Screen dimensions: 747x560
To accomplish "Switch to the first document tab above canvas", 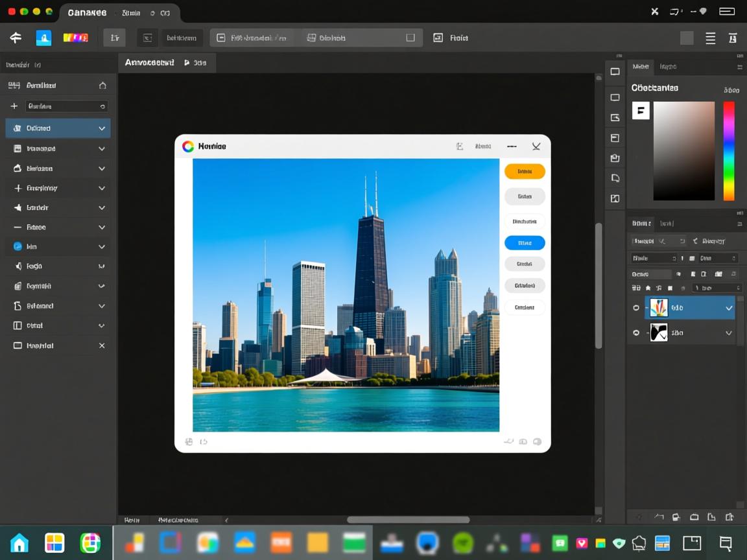I will click(150, 63).
